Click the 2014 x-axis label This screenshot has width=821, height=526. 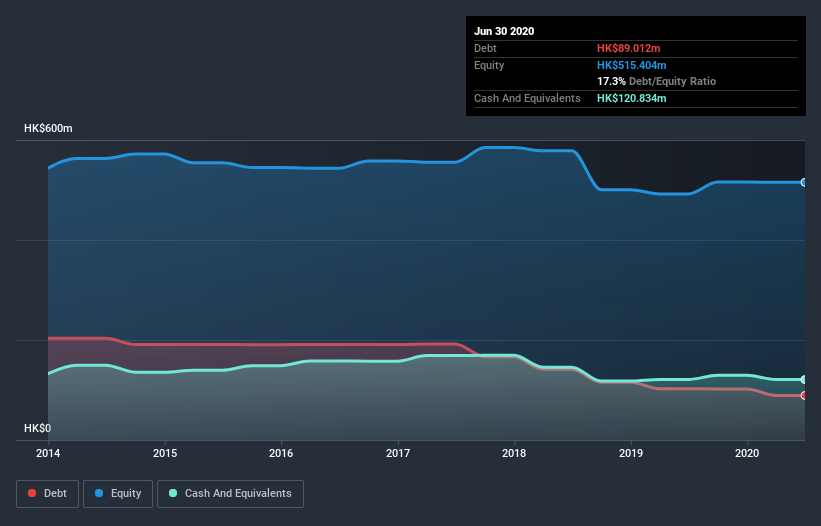pos(48,453)
